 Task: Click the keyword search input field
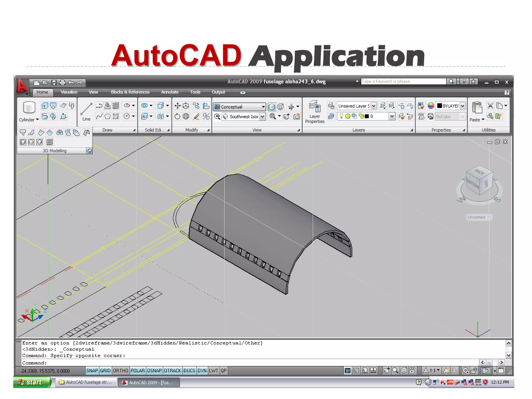click(403, 81)
